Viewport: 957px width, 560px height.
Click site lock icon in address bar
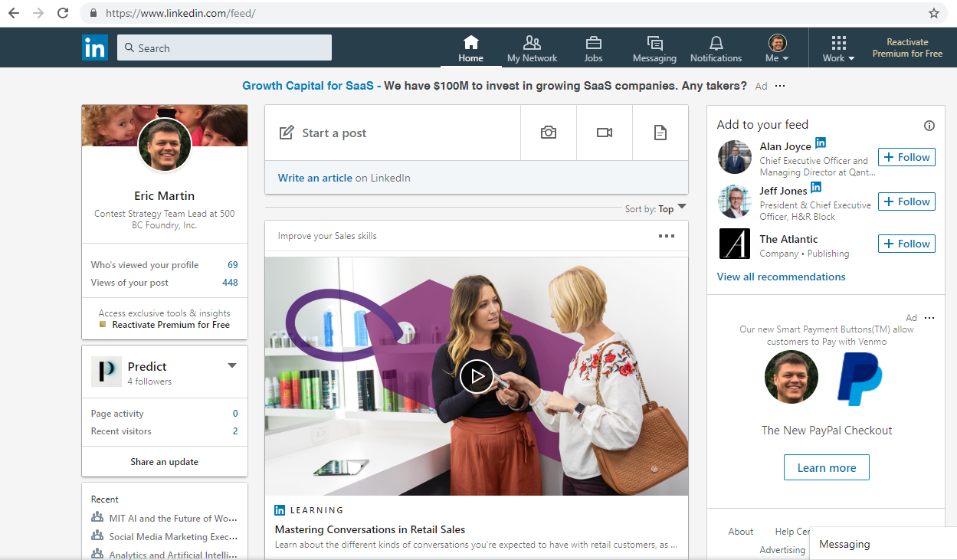[x=93, y=13]
